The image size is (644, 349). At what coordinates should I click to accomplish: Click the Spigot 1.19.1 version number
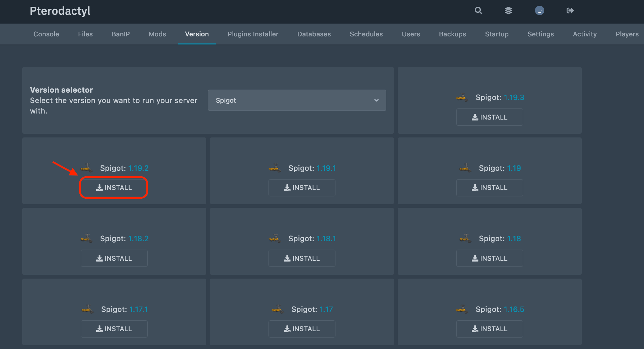[326, 168]
